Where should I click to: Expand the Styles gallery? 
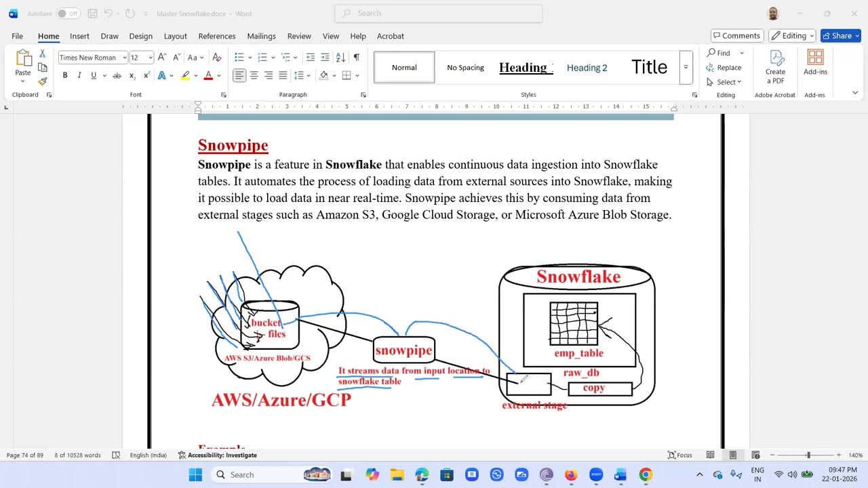click(686, 67)
